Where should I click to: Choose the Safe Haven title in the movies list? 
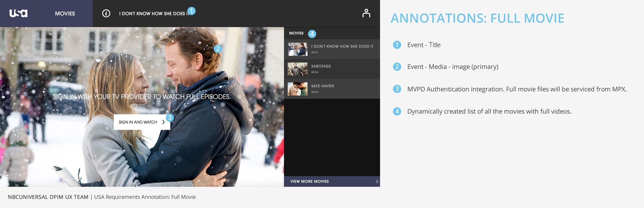point(323,86)
